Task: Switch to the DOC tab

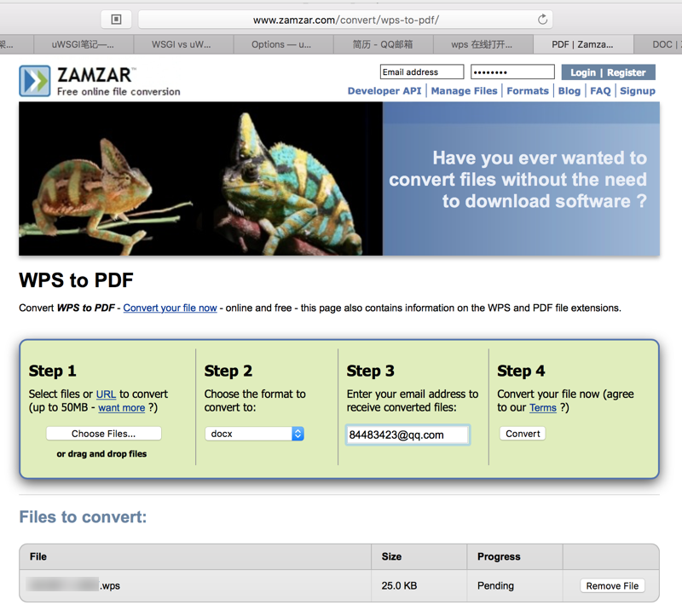Action: [x=657, y=44]
